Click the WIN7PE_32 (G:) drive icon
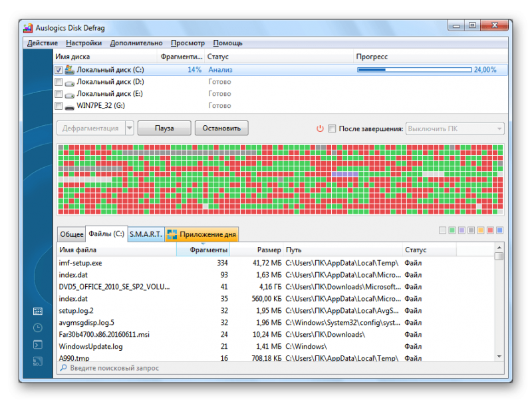 tap(70, 106)
